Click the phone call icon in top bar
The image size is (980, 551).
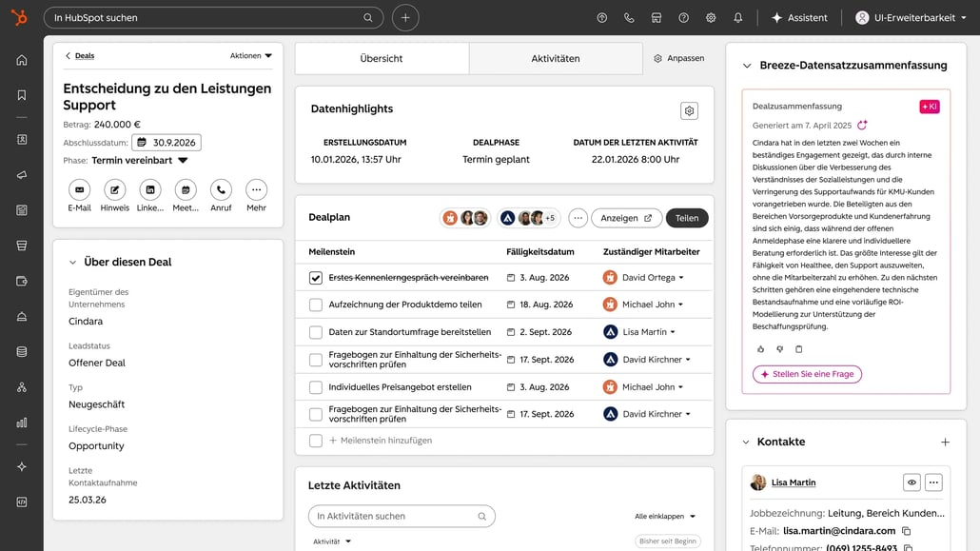click(629, 17)
